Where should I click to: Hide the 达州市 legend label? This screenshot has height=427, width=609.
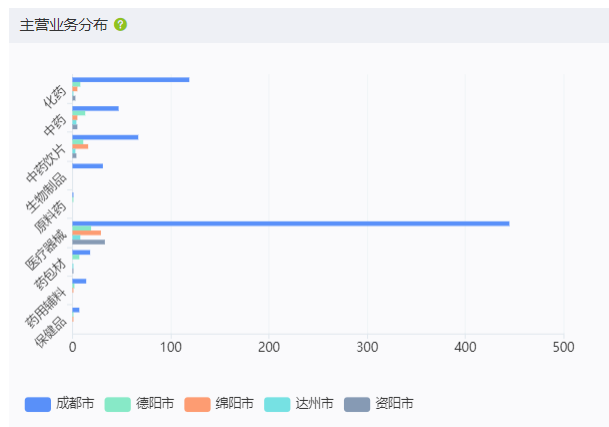click(314, 403)
